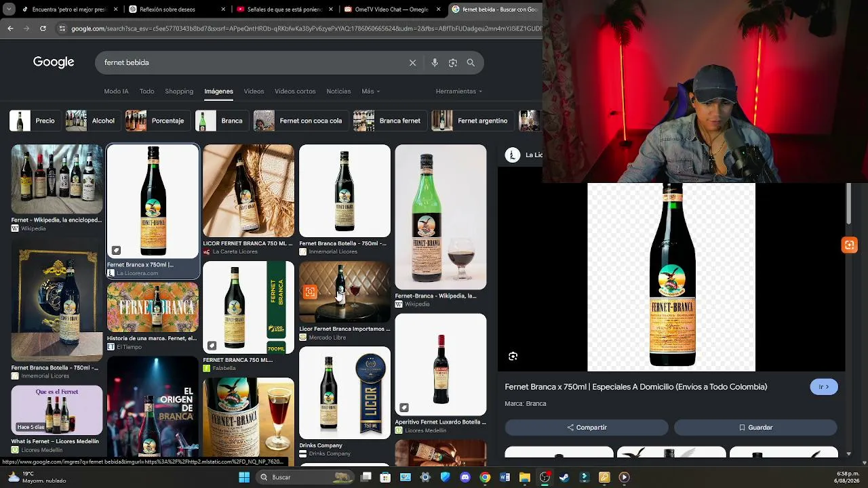Filter images by the 'Porcentaje' chip
Viewport: 868px width, 488px height.
point(157,121)
